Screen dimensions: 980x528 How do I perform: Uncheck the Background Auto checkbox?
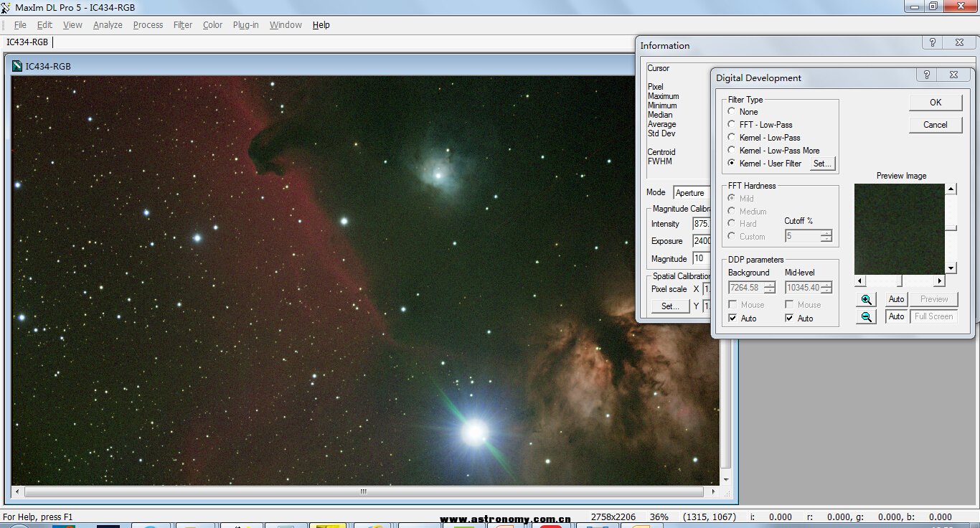coord(732,319)
